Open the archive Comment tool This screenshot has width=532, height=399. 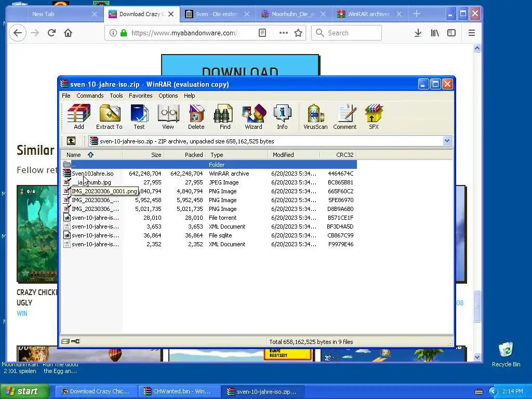tap(345, 117)
